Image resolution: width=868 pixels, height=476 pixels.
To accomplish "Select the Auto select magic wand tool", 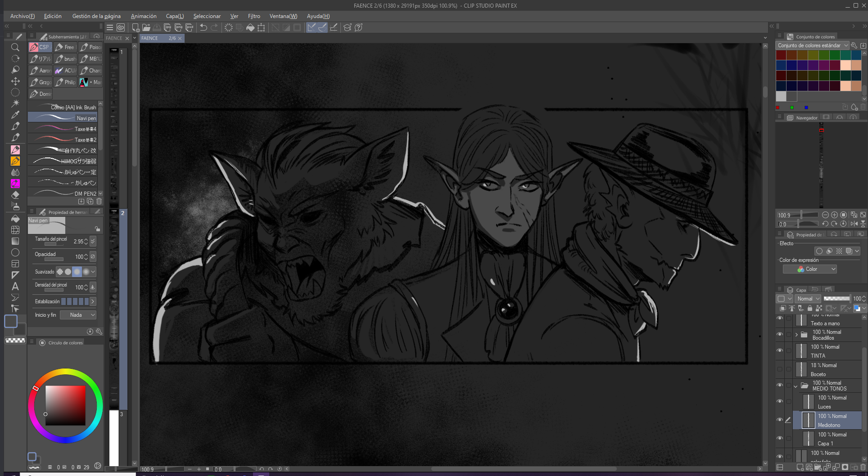I will pyautogui.click(x=15, y=103).
